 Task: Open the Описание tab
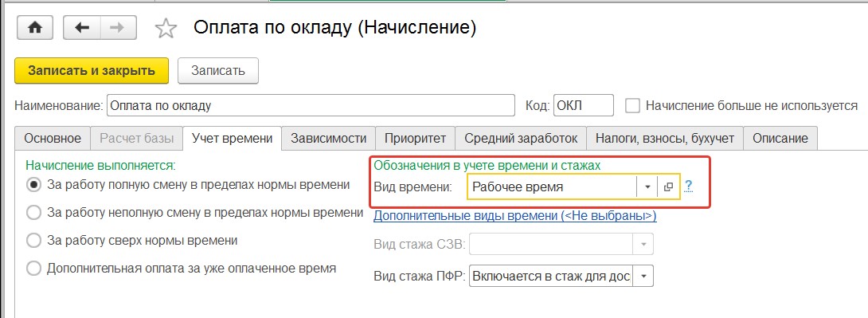pos(780,139)
